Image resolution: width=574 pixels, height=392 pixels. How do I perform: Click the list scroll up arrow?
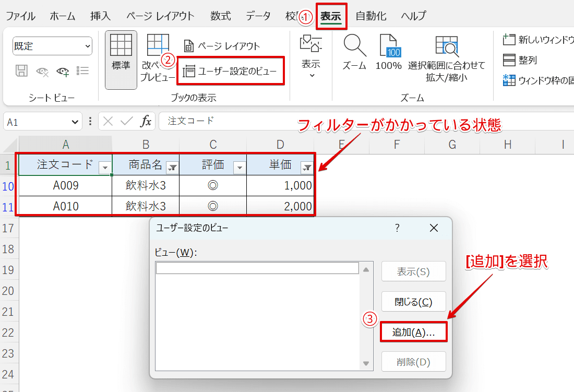pyautogui.click(x=366, y=270)
